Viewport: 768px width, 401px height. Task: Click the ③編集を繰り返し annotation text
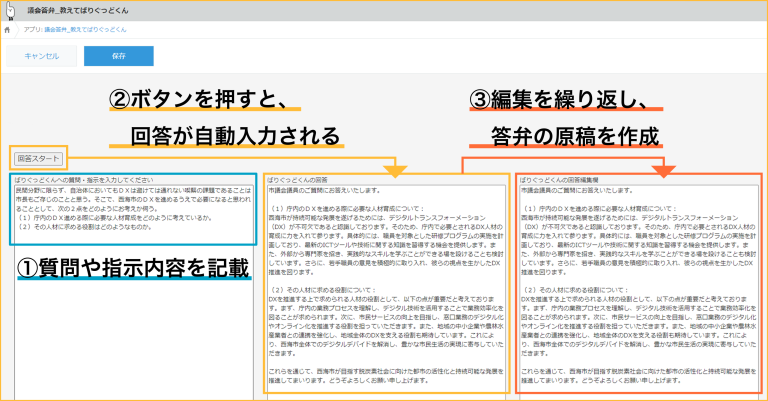click(565, 99)
